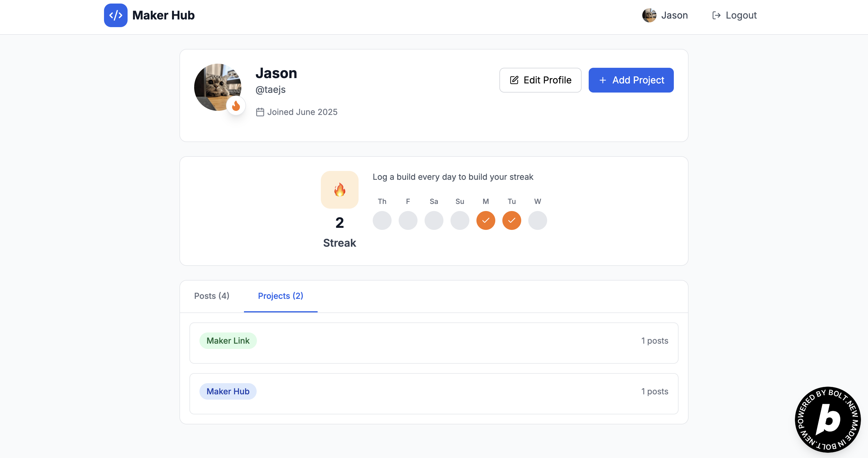This screenshot has width=868, height=458.
Task: Click the Maker Hub code logo icon
Action: tap(115, 15)
